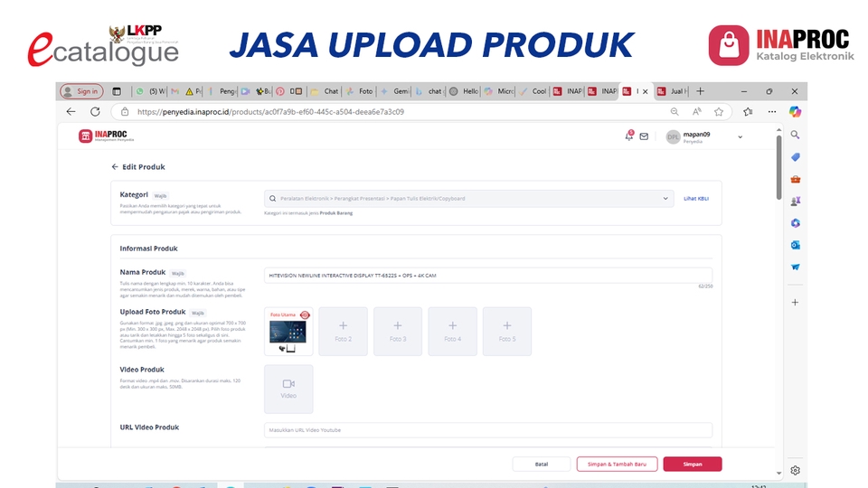Viewport: 868px width, 488px height.
Task: Upload a product Video
Action: (x=288, y=389)
